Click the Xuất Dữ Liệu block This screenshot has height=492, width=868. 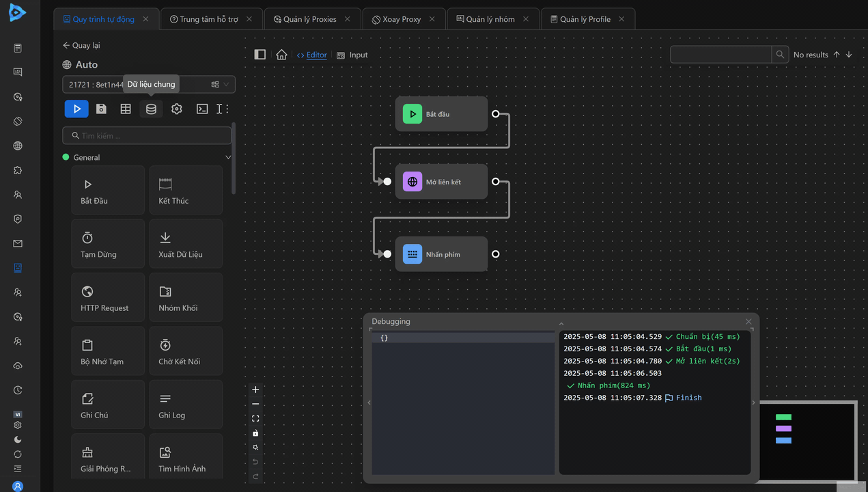click(186, 244)
